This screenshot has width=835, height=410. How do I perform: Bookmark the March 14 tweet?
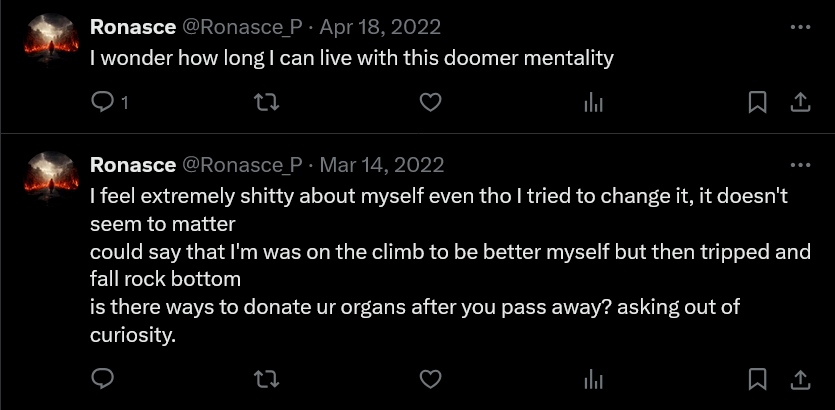(757, 378)
